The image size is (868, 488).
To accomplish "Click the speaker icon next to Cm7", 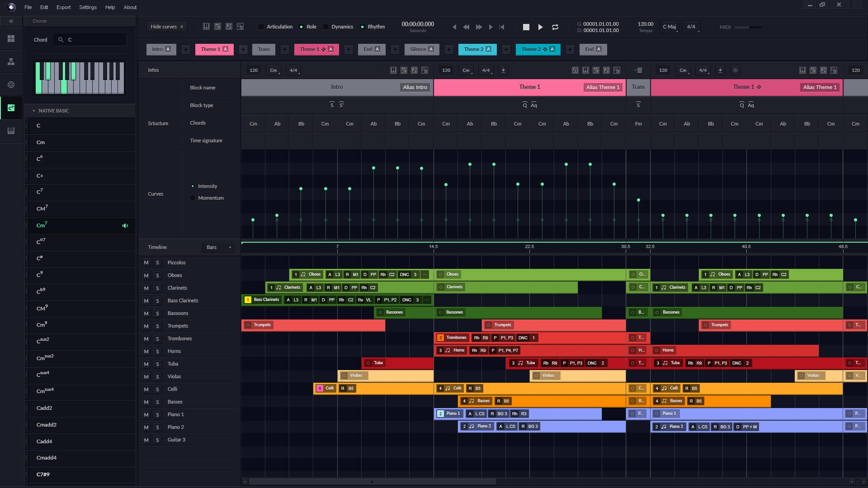I will [x=125, y=225].
